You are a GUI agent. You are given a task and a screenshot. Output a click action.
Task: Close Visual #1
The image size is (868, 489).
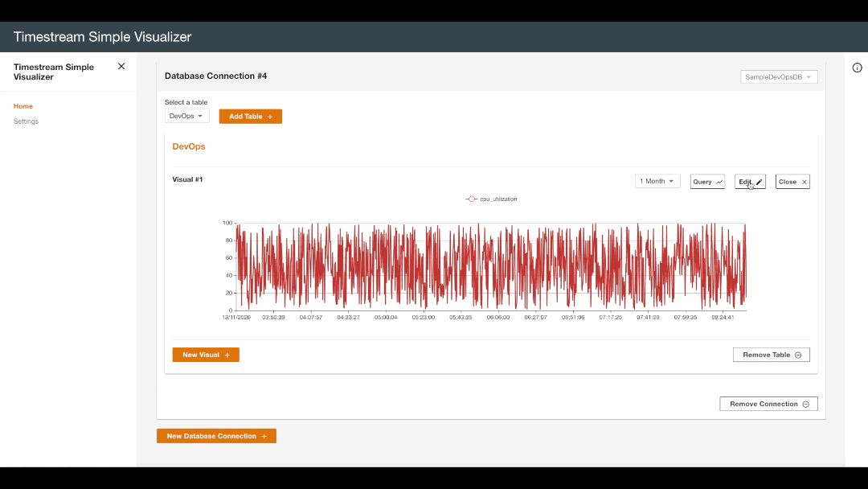pos(792,182)
